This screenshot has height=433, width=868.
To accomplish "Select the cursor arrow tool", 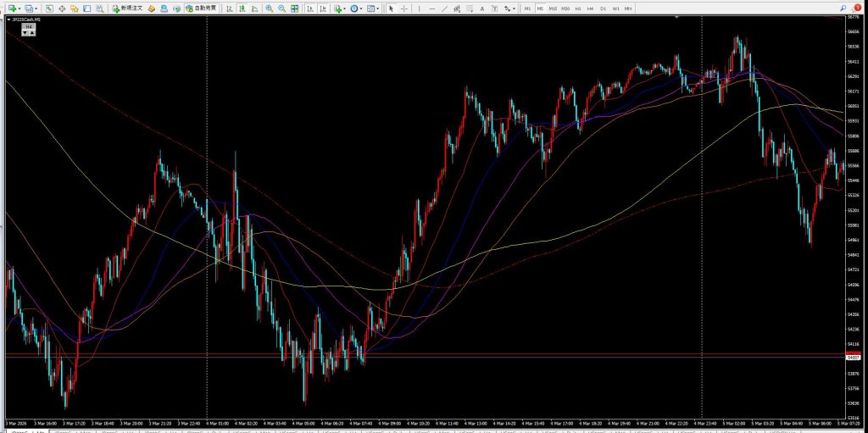I will (391, 8).
